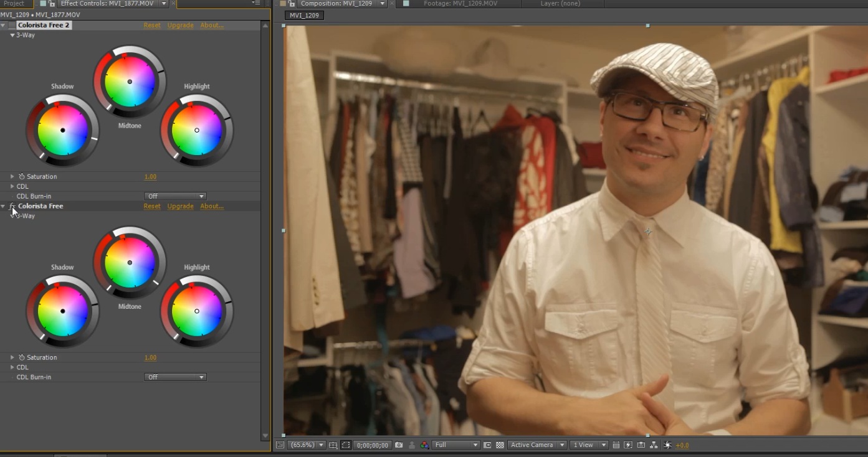The image size is (868, 457).
Task: Click the Midtone color wheel center
Action: pos(130,81)
